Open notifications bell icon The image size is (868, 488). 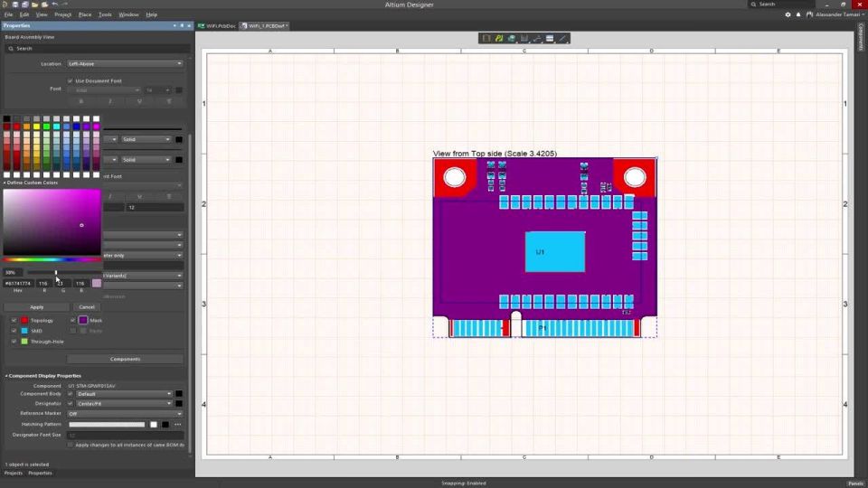[x=798, y=14]
